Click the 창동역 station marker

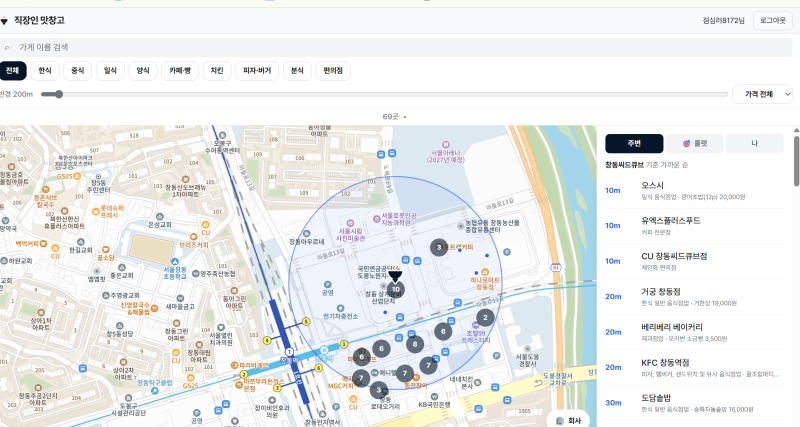pos(289,353)
